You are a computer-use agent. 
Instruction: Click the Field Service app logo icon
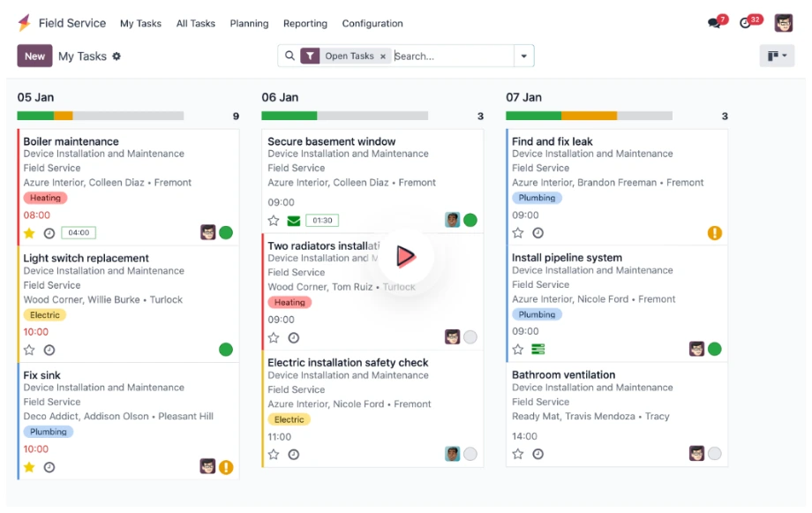[25, 23]
